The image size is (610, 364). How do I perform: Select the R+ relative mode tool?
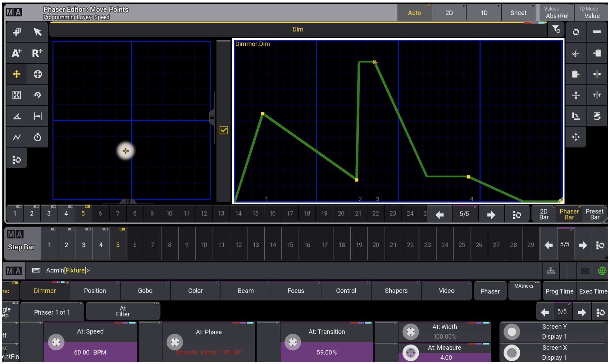[x=38, y=53]
